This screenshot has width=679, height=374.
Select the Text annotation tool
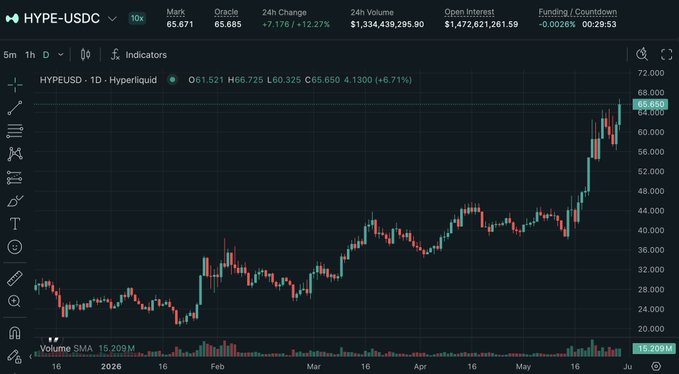pyautogui.click(x=15, y=224)
